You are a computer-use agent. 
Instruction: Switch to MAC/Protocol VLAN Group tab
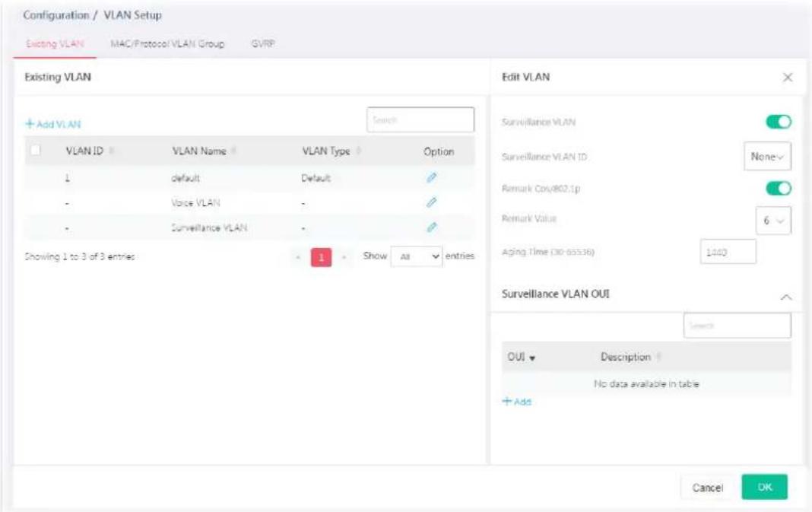coord(167,43)
